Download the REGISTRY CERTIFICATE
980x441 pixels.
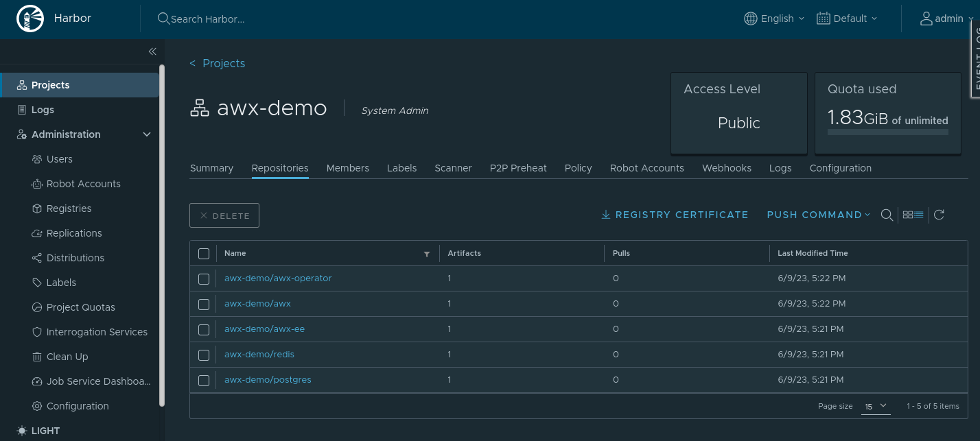675,215
